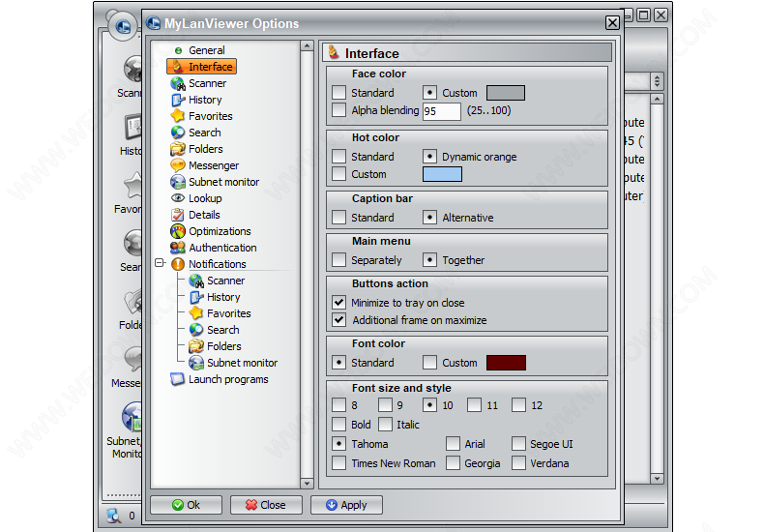Uncheck Minimize to tray on close
This screenshot has height=532, width=764.
[x=338, y=303]
